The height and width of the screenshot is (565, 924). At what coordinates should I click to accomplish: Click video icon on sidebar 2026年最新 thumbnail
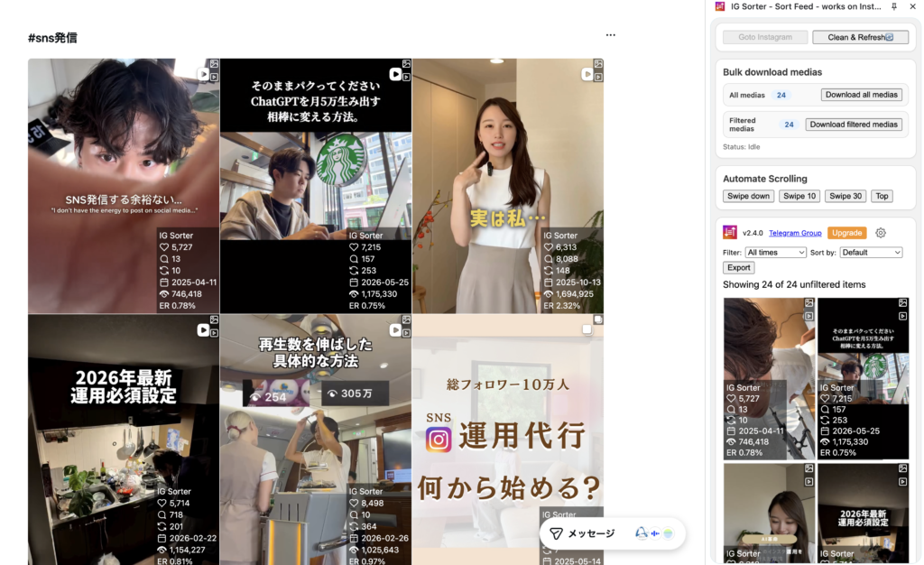tap(902, 482)
